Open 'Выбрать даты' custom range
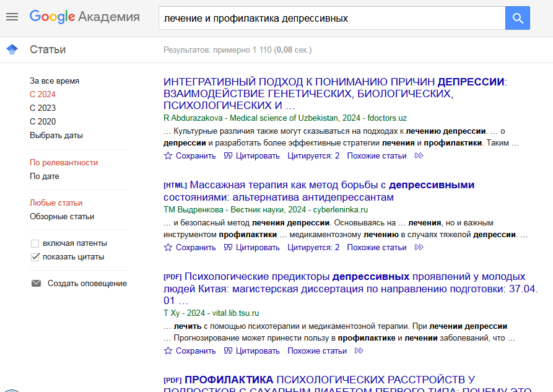Viewport: 553px width, 392px height. (x=56, y=135)
